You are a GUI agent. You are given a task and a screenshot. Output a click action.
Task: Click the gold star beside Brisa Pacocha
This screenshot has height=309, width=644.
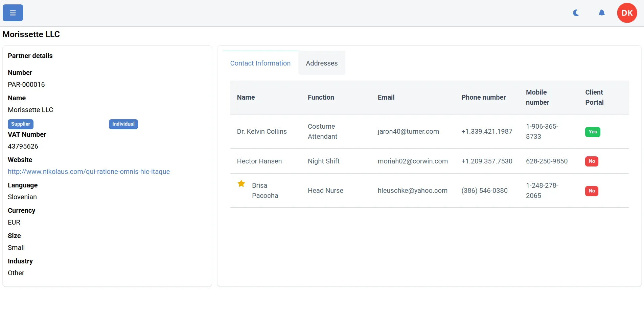tap(241, 184)
